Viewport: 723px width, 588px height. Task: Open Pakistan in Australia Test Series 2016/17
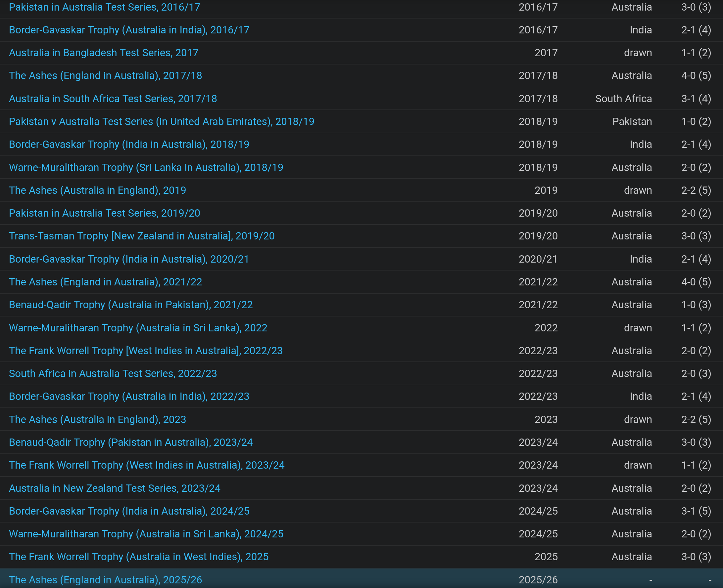click(104, 7)
